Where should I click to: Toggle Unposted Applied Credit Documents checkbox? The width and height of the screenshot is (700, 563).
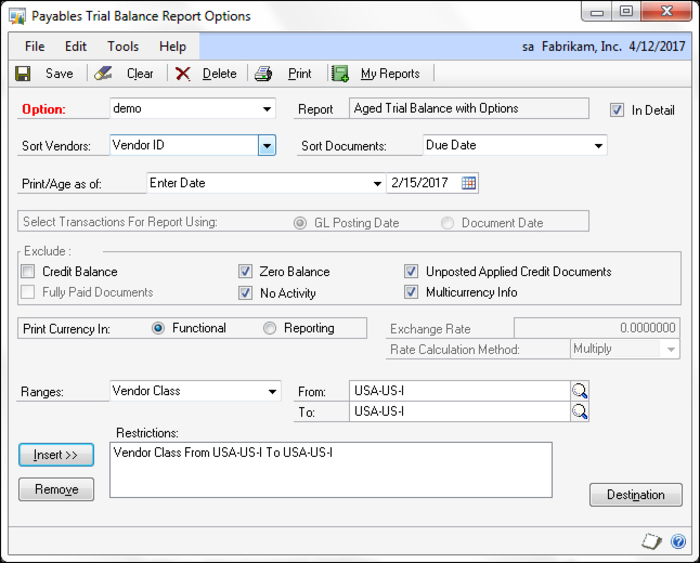[x=411, y=271]
